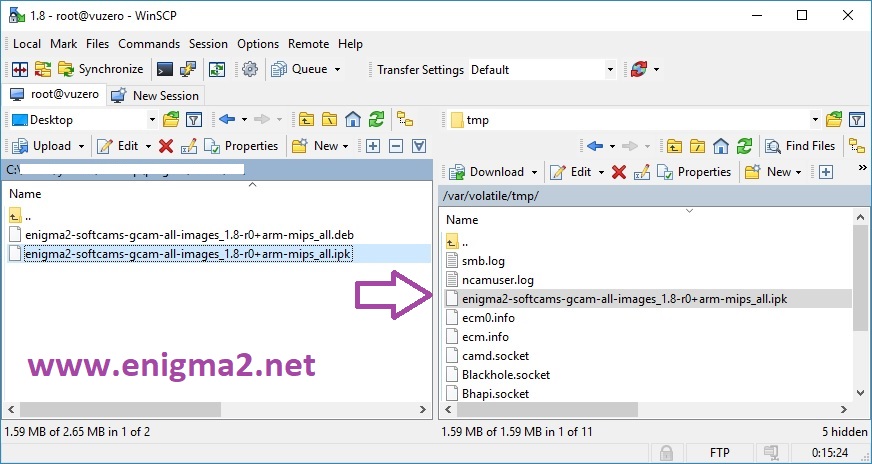Delete selected remote file with red X

(618, 172)
